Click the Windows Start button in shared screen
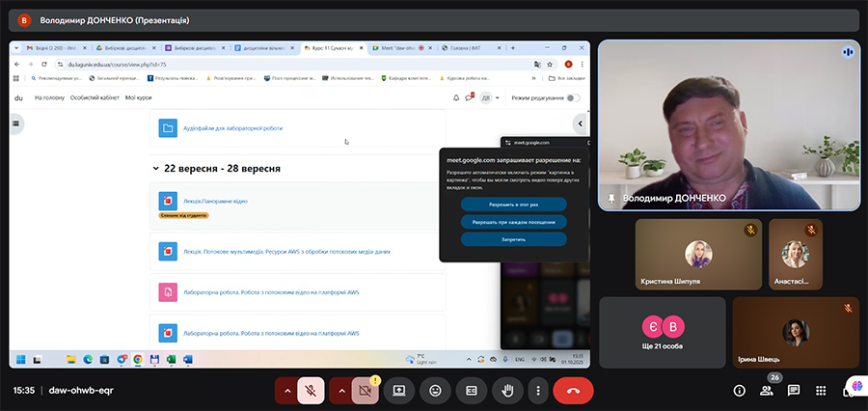 [x=20, y=360]
